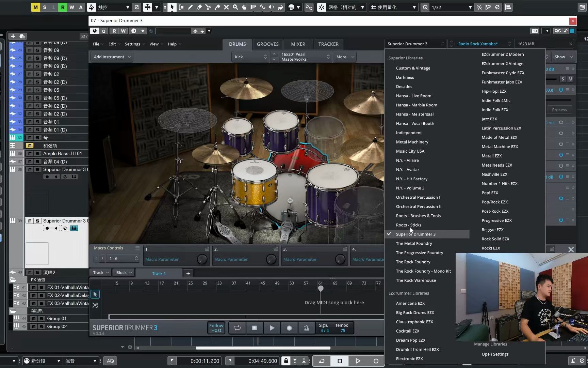Select the Mute X tool
Screen dimensions: 588x368
(x=226, y=7)
